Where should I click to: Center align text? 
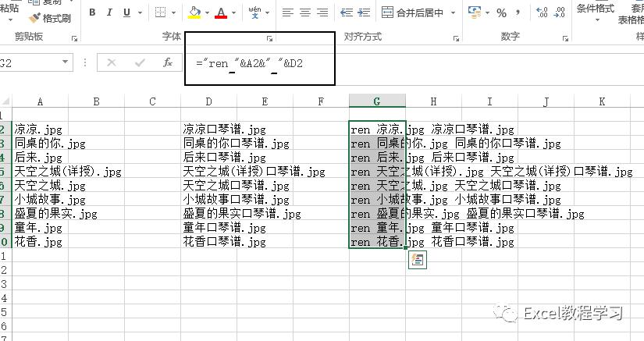tap(305, 12)
